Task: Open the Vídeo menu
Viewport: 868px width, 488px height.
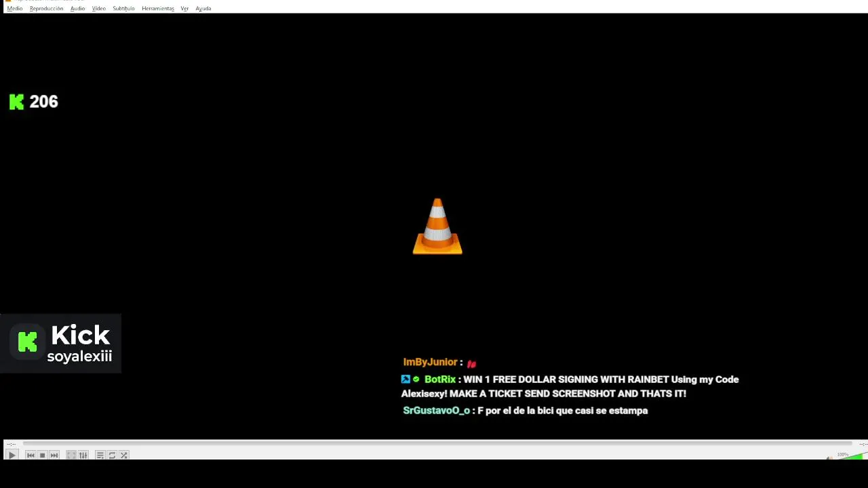Action: pyautogui.click(x=99, y=9)
